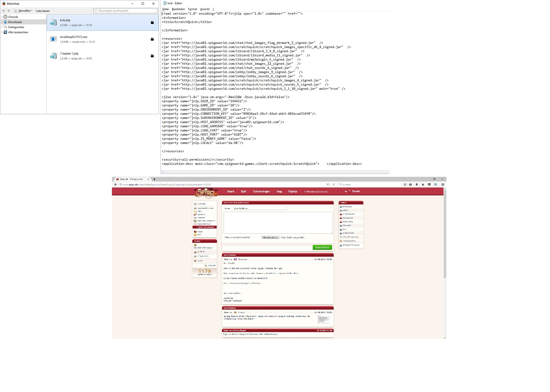The height and width of the screenshot is (392, 550).
Task: Click the browser home icon
Action: coord(423,185)
